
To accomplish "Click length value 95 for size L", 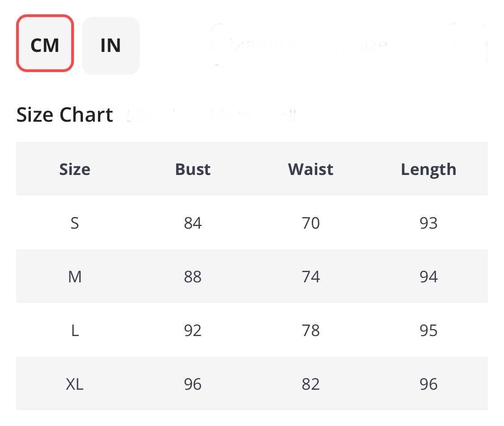I will point(428,330).
